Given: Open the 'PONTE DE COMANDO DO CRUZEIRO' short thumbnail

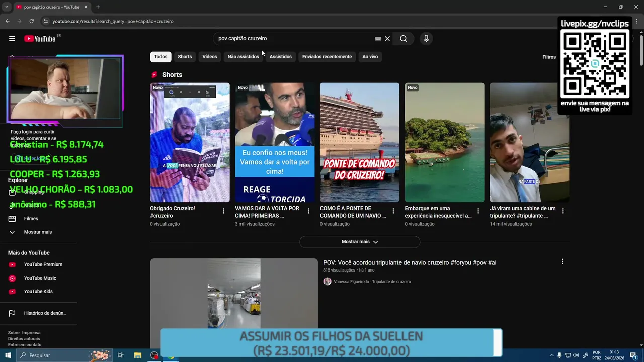Looking at the screenshot, I should coord(360,143).
